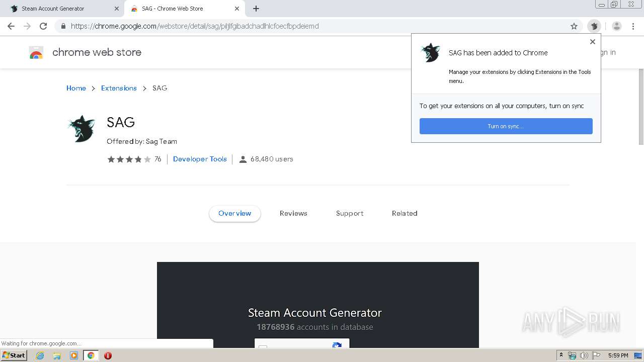644x362 pixels.
Task: Click the SAG has been added to Chrome text
Action: point(498,53)
